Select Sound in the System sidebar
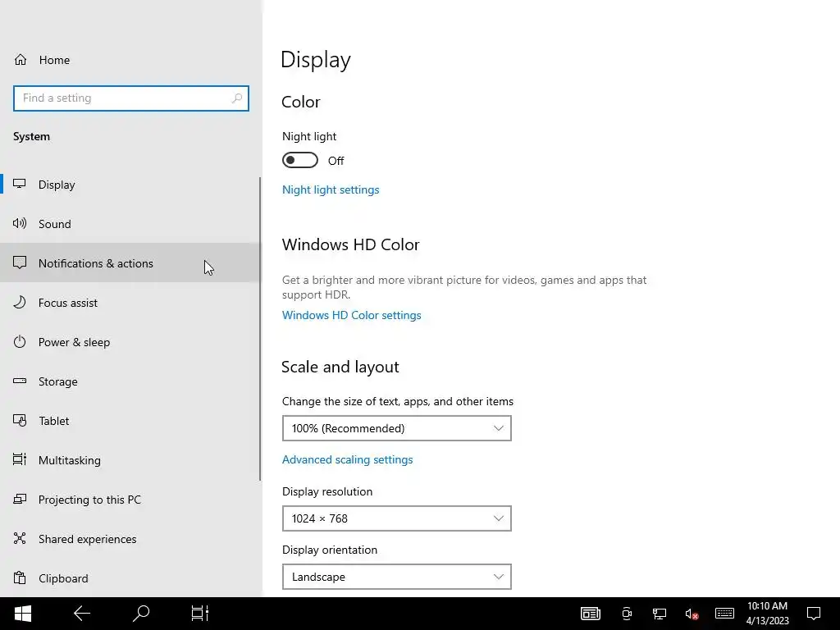The image size is (840, 630). 130,223
